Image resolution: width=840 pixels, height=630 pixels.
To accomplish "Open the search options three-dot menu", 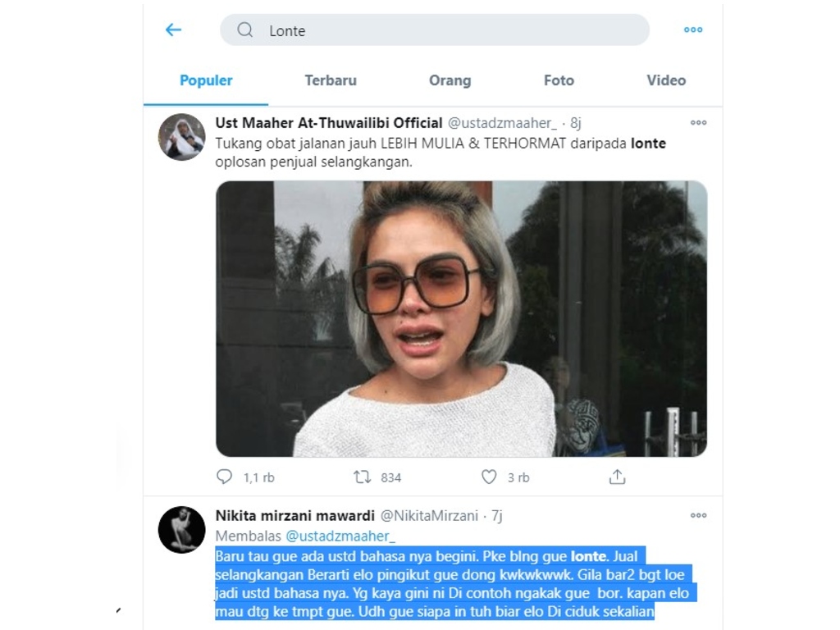I will pyautogui.click(x=693, y=30).
